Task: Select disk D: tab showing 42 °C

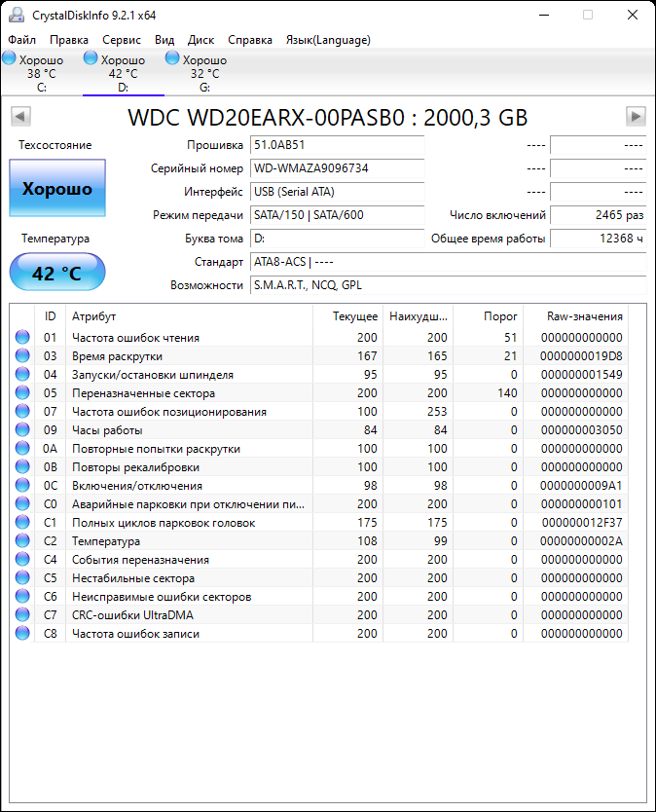Action: 124,72
